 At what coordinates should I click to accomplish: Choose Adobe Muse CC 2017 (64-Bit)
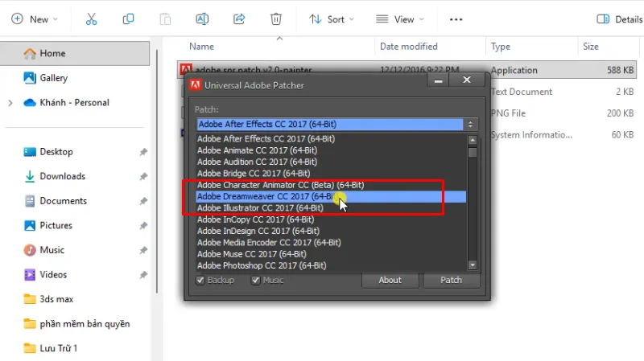(x=332, y=254)
